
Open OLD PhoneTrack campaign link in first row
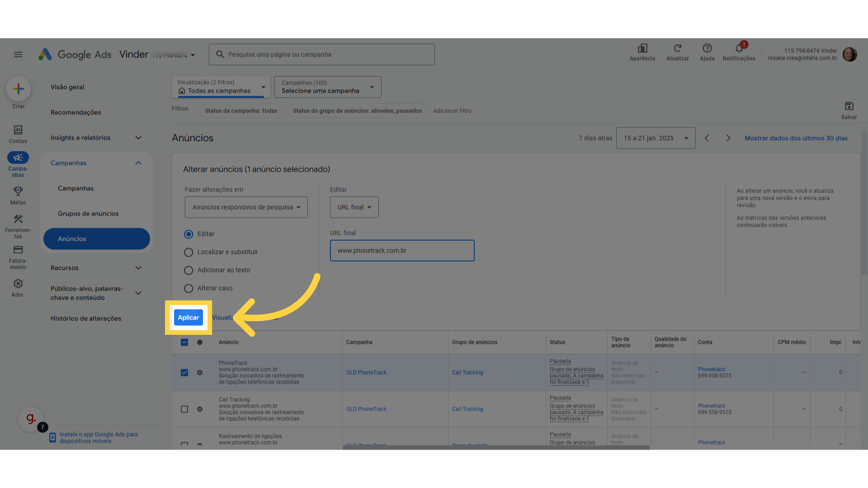[x=366, y=373]
